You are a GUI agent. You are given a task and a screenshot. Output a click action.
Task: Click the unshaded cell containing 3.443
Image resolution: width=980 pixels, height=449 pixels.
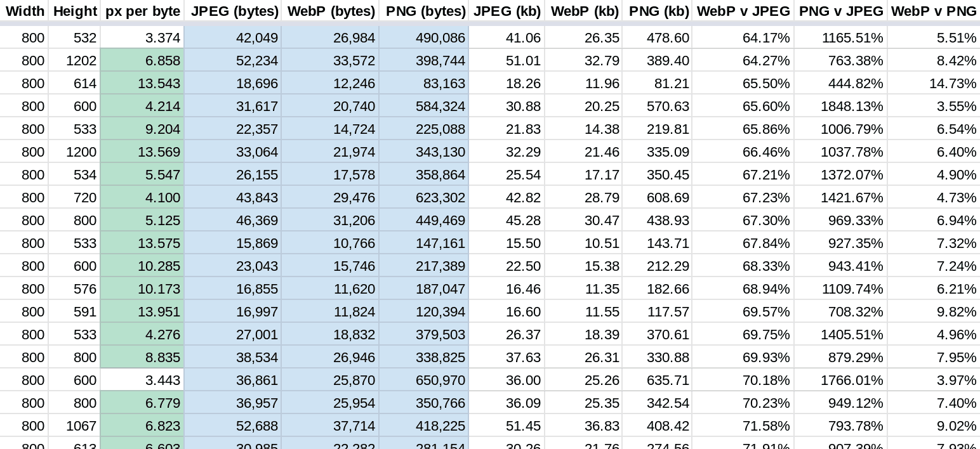pos(142,381)
